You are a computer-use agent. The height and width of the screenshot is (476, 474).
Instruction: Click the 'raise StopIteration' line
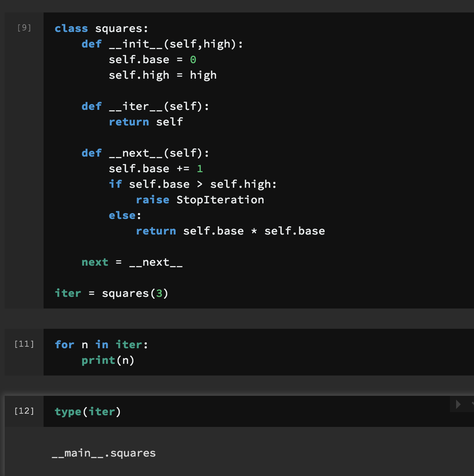click(x=200, y=200)
